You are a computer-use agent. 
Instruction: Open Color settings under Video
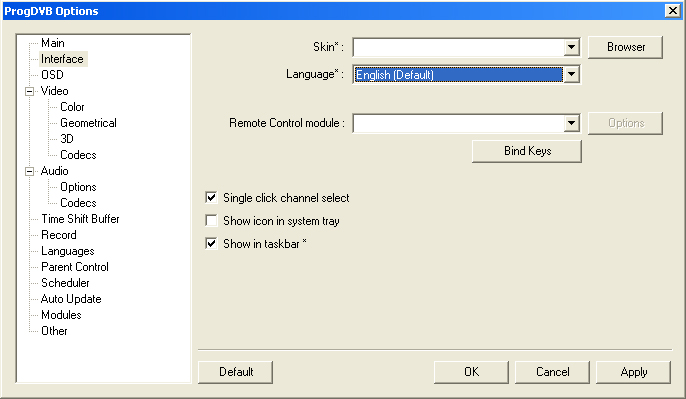pyautogui.click(x=72, y=107)
